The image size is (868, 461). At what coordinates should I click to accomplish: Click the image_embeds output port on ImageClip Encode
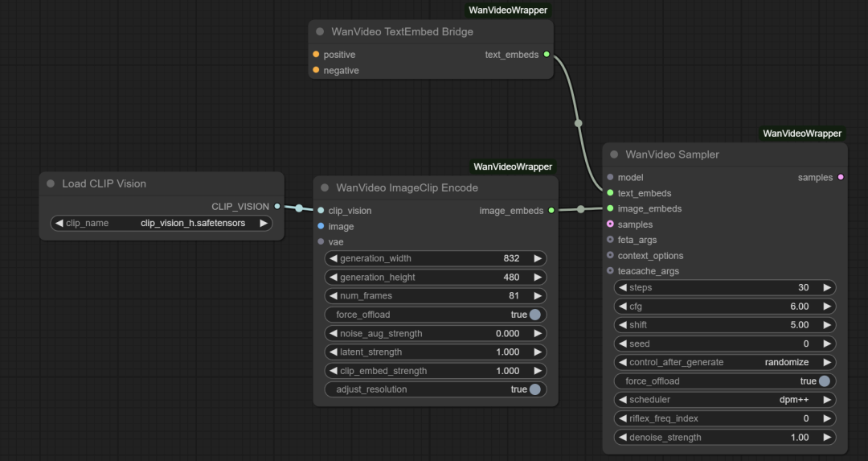tap(551, 211)
